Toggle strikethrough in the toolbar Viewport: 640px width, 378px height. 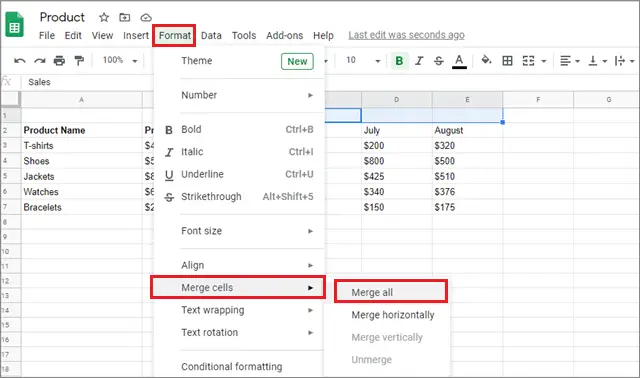click(439, 61)
